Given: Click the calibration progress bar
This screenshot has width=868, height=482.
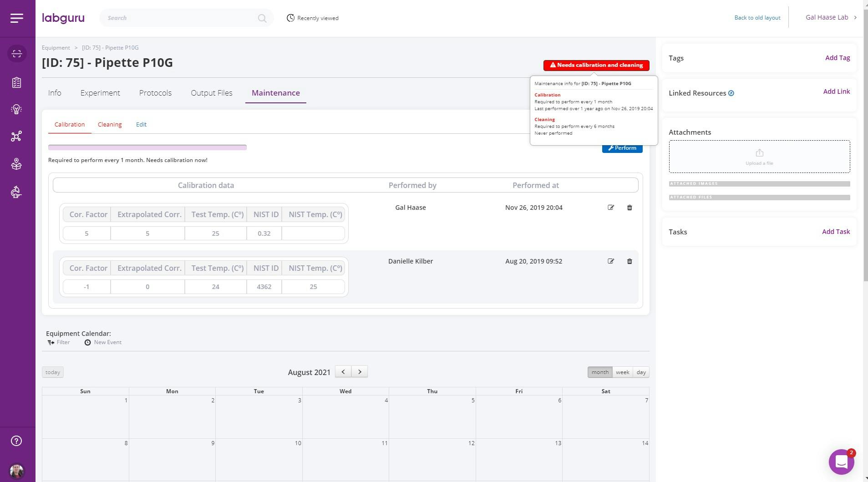Looking at the screenshot, I should (x=147, y=147).
